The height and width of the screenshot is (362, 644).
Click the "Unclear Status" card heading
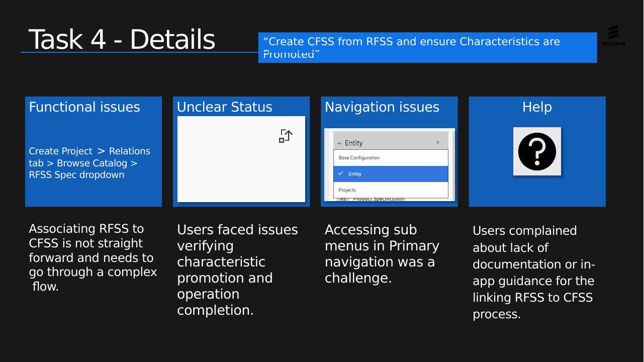pos(224,107)
